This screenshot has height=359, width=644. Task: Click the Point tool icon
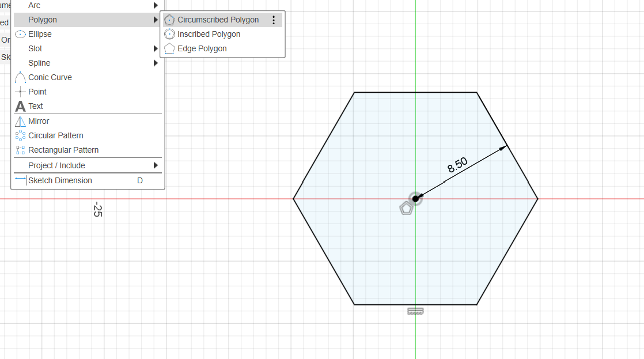(20, 92)
